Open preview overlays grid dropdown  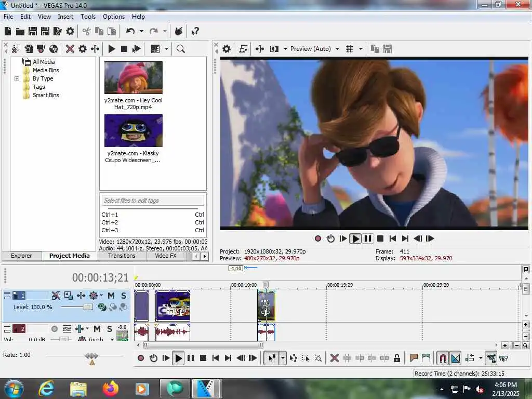(361, 49)
